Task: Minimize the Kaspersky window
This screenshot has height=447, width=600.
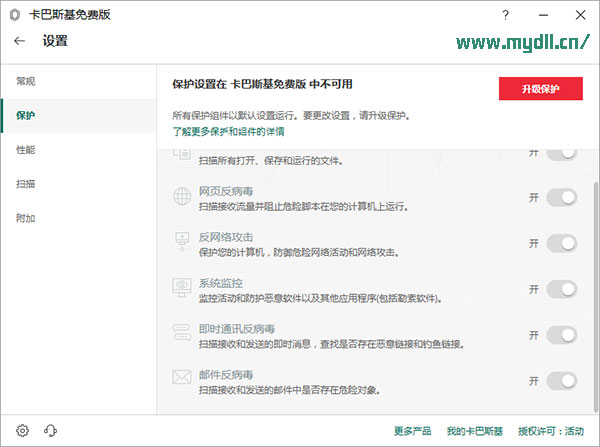Action: coord(543,15)
